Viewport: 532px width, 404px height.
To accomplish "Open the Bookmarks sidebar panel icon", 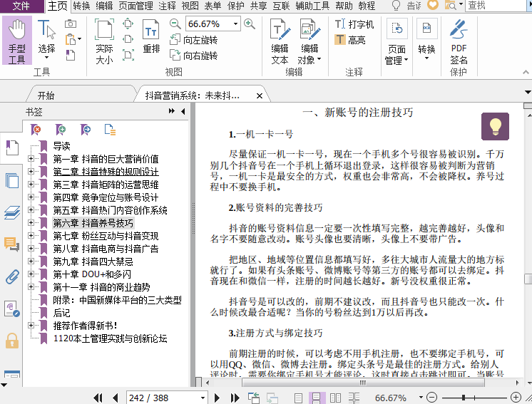I will click(x=12, y=147).
